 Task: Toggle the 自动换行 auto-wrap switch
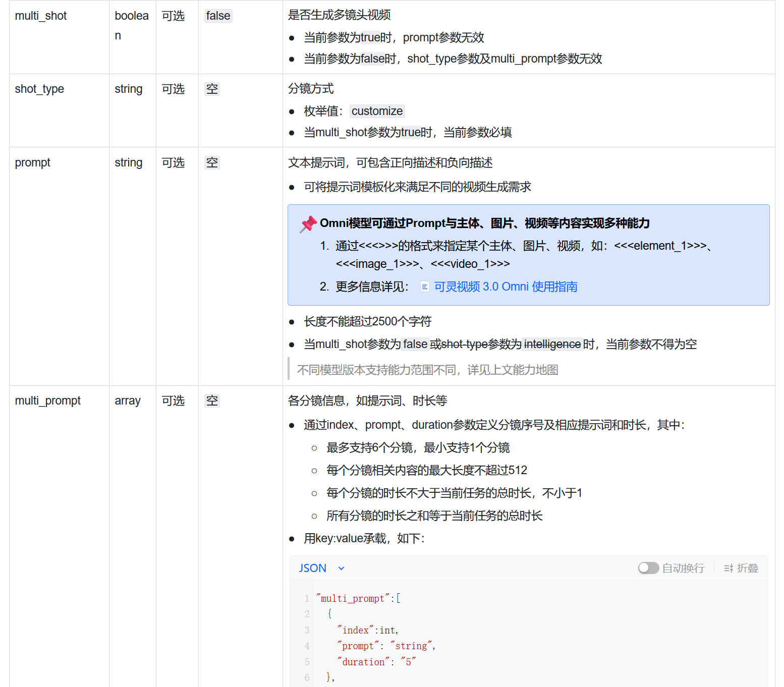tap(648, 568)
